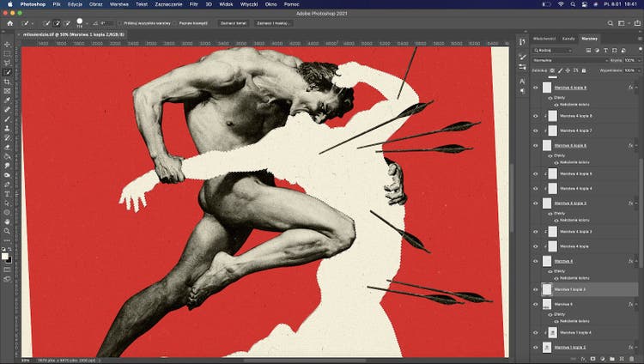Select the Zoom tool

(7, 231)
